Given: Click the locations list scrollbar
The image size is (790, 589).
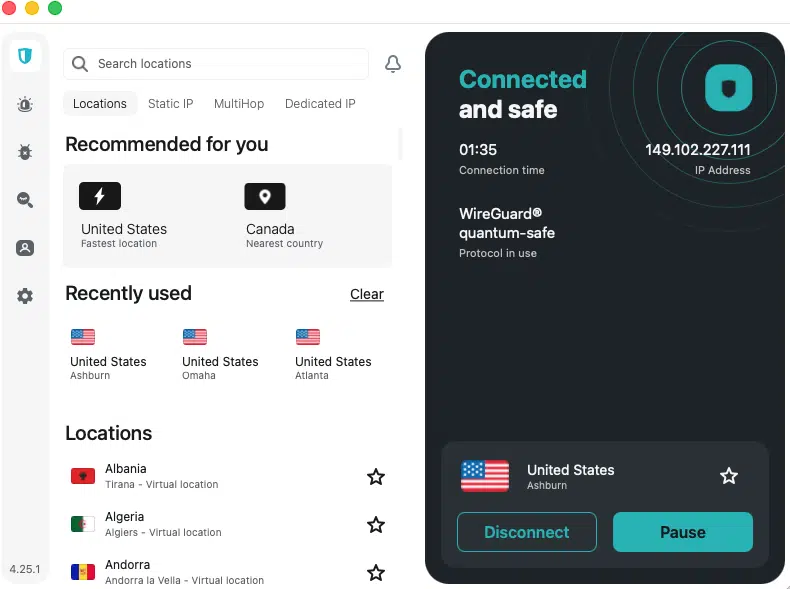Looking at the screenshot, I should [401, 144].
